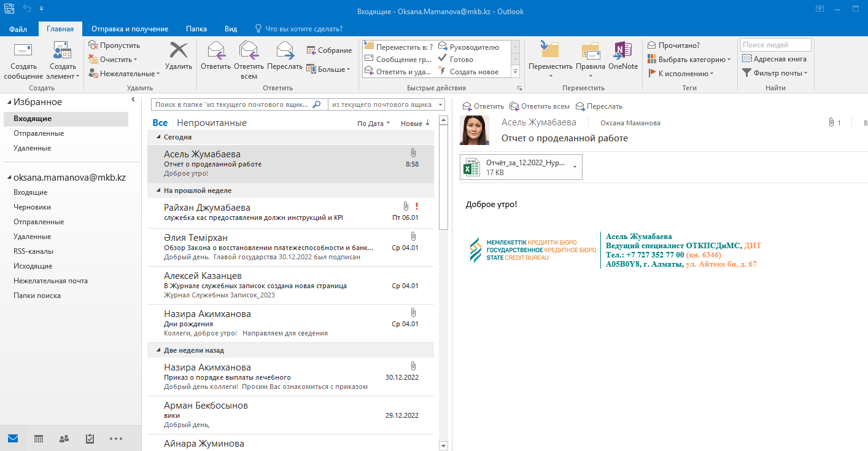Open Calendar view in bottom navigation bar
Viewport: 868px width, 451px height.
pos(39,439)
